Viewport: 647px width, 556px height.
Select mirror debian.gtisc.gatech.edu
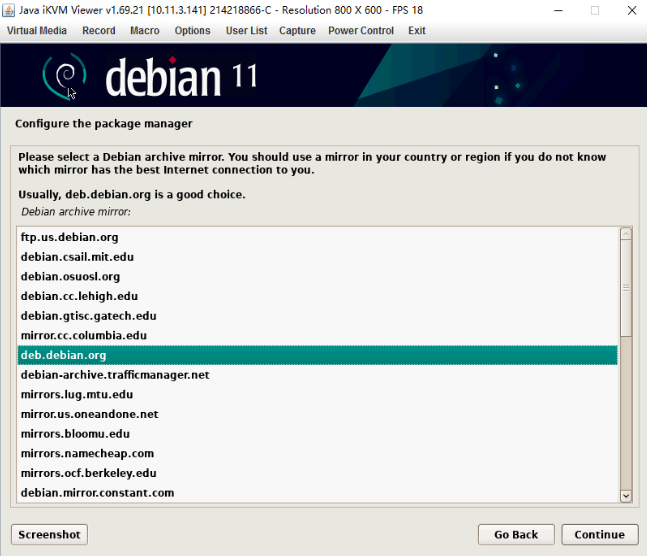(x=317, y=316)
